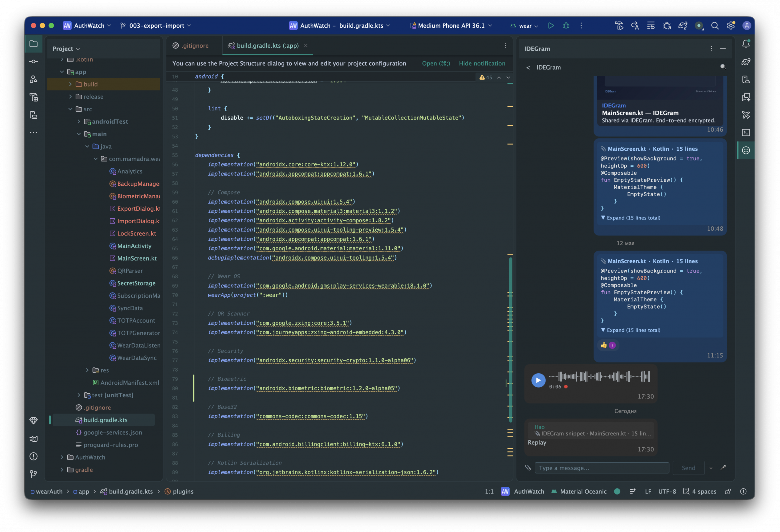Toggle Material theme accent circle in status bar
This screenshot has height=532, width=780.
click(617, 492)
